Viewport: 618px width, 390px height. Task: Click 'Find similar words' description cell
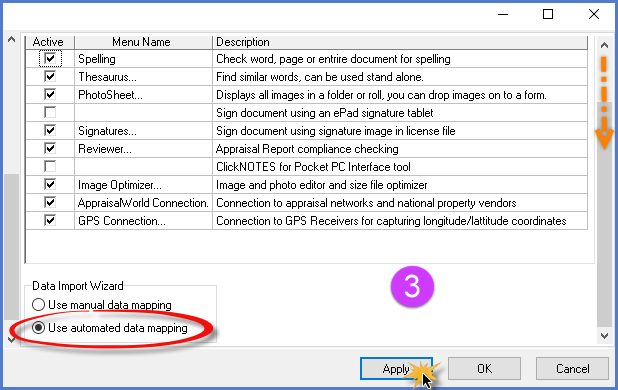pos(400,77)
